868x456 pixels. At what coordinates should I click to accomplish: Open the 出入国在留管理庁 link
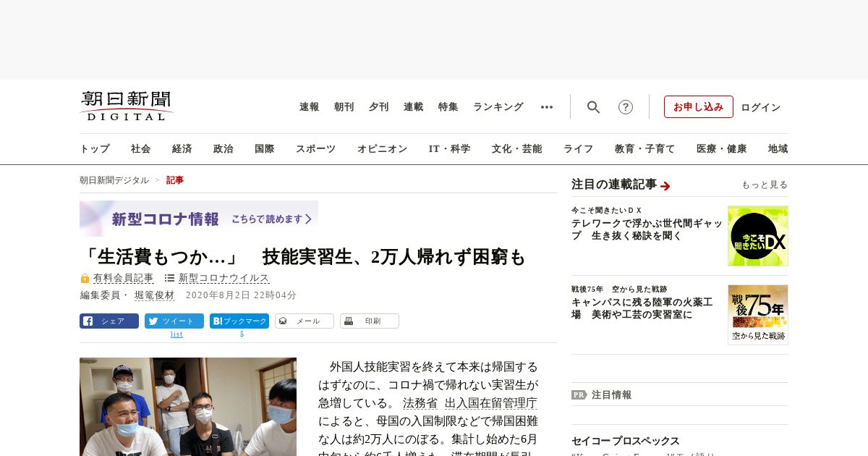tap(490, 403)
